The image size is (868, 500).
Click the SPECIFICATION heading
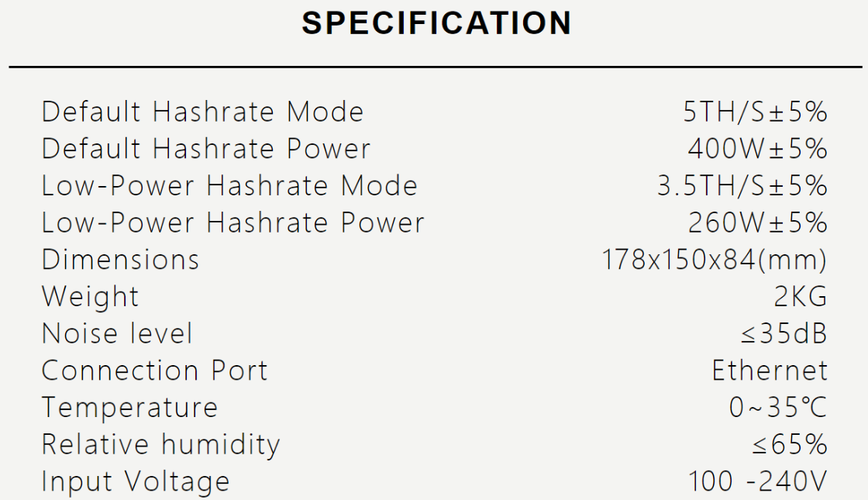(x=436, y=23)
